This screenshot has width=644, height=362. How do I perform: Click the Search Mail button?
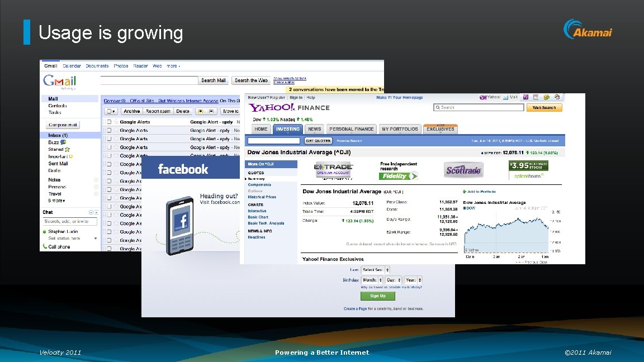pyautogui.click(x=213, y=80)
